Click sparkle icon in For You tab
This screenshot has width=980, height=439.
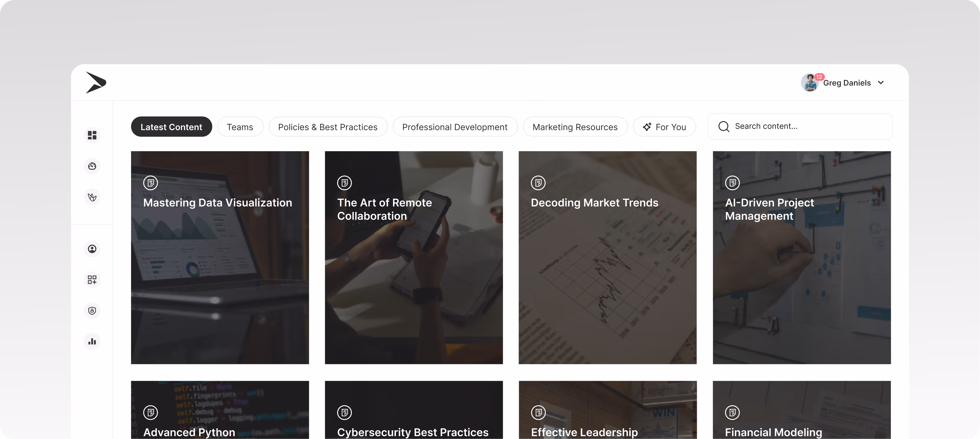coord(647,127)
